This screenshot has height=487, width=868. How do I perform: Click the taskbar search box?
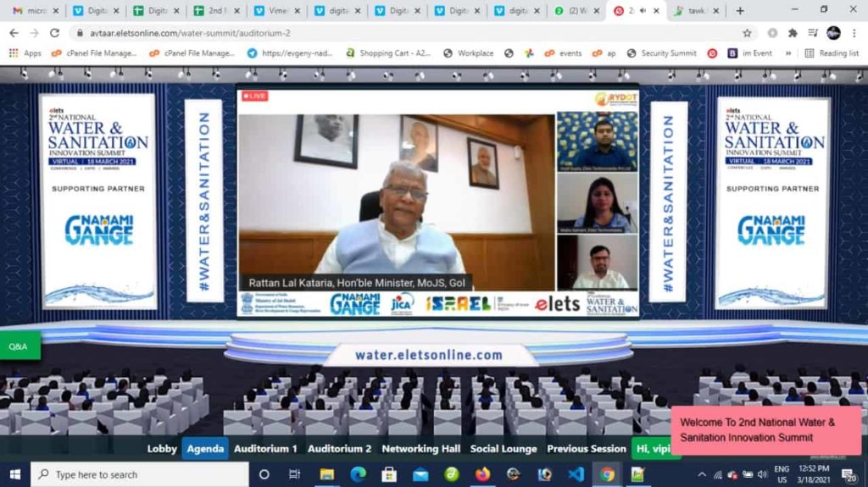tap(140, 475)
